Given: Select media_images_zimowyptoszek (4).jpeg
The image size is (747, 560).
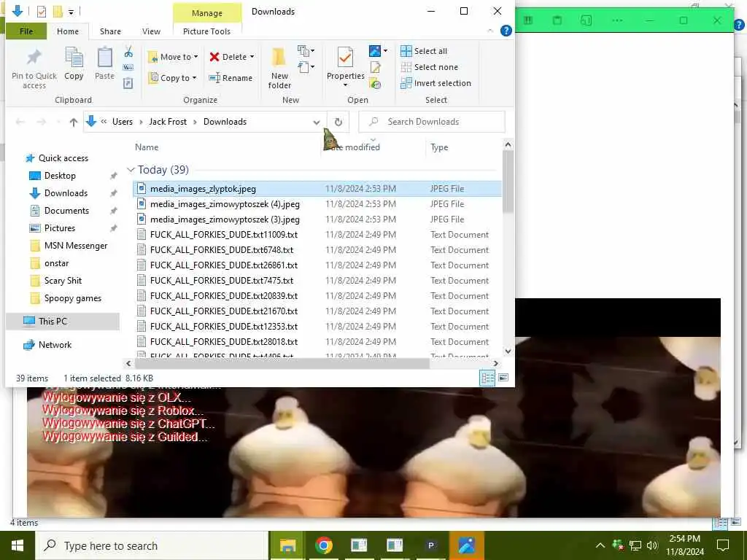Looking at the screenshot, I should [x=317, y=204].
